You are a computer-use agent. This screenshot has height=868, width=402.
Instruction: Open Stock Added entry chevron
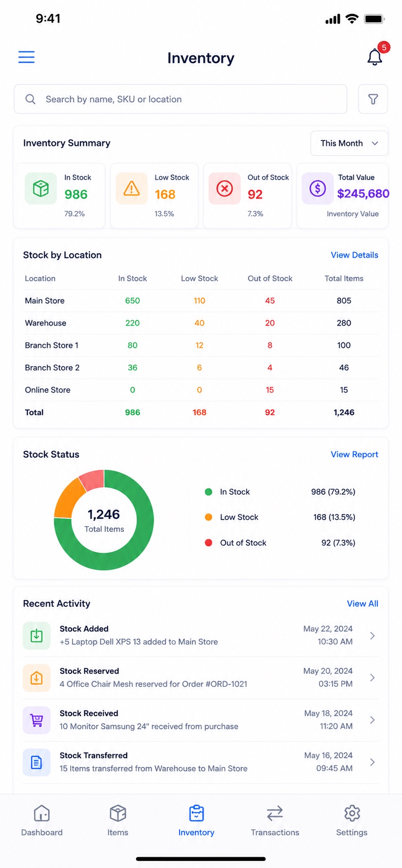[372, 635]
